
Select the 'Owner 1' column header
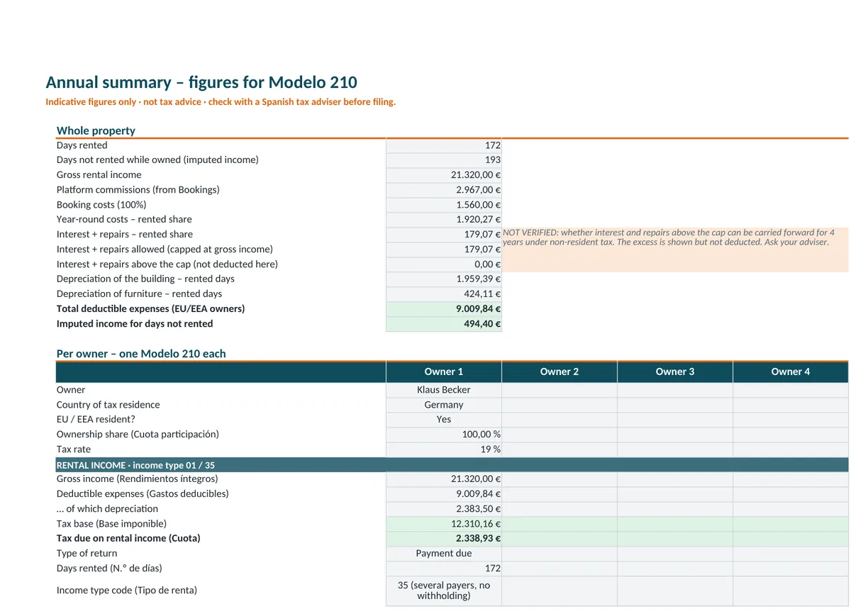[x=444, y=372]
